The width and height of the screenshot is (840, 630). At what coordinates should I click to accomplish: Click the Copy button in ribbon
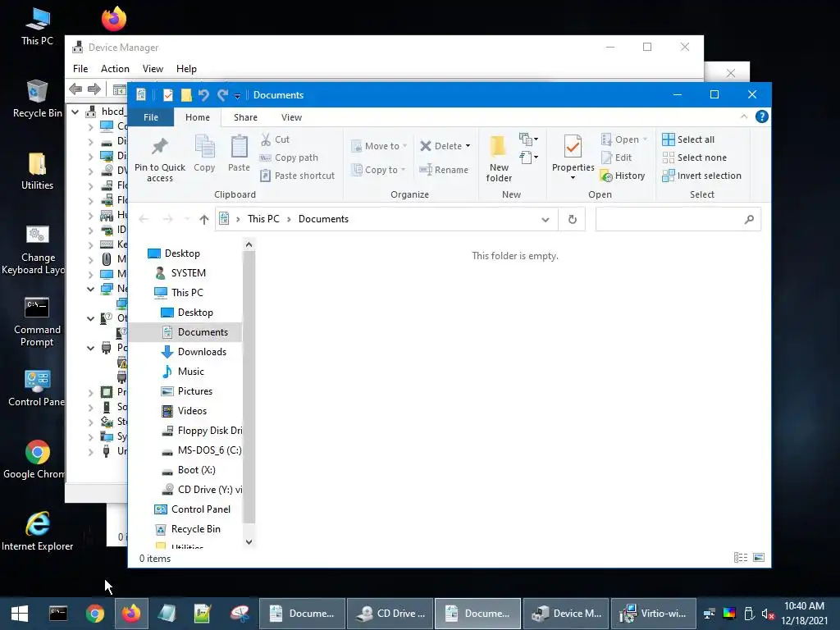204,153
